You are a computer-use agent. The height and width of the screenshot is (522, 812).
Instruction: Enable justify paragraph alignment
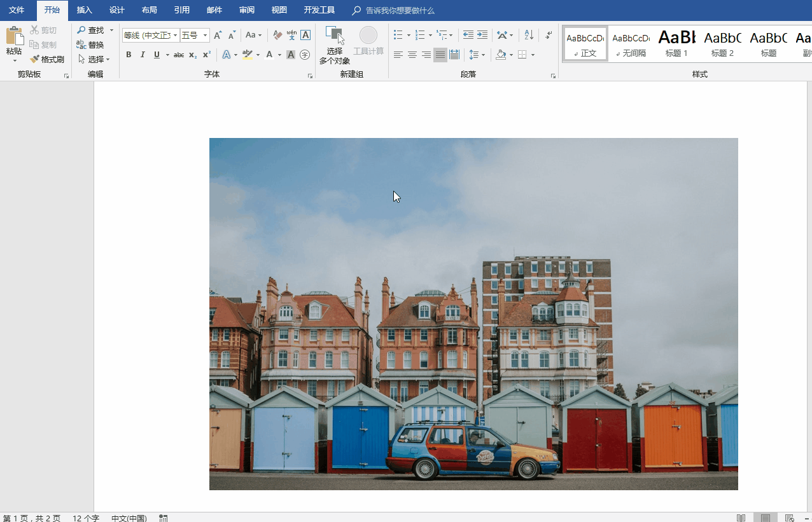tap(440, 55)
